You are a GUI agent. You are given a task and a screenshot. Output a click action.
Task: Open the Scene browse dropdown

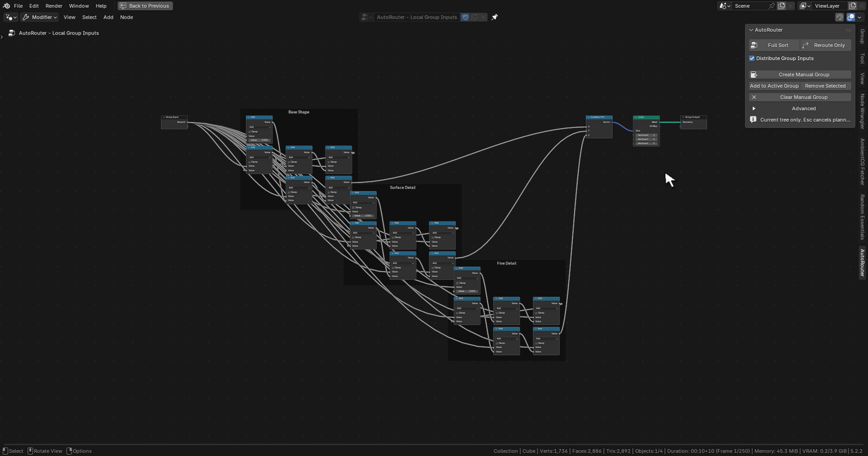[725, 5]
